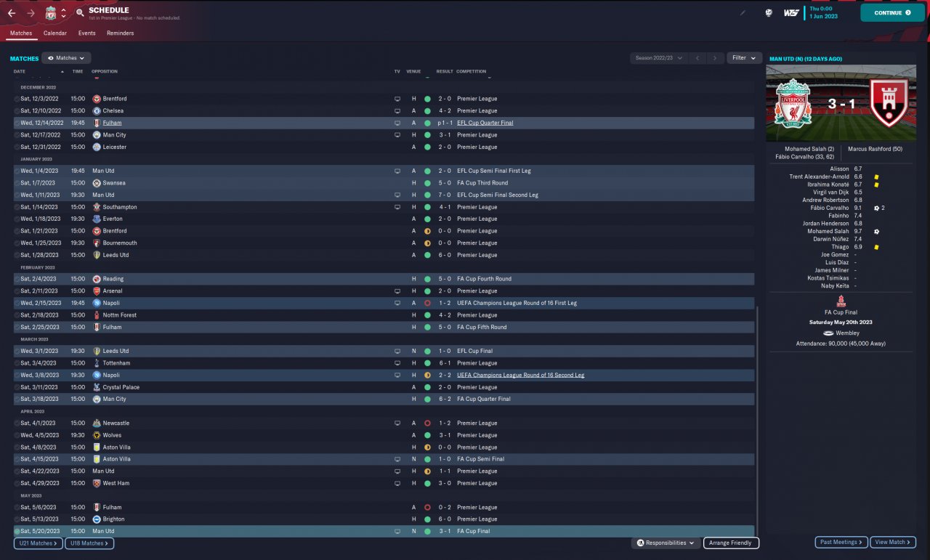Open the search magnifier beside SCHEDULE
This screenshot has height=560, width=930.
(80, 13)
